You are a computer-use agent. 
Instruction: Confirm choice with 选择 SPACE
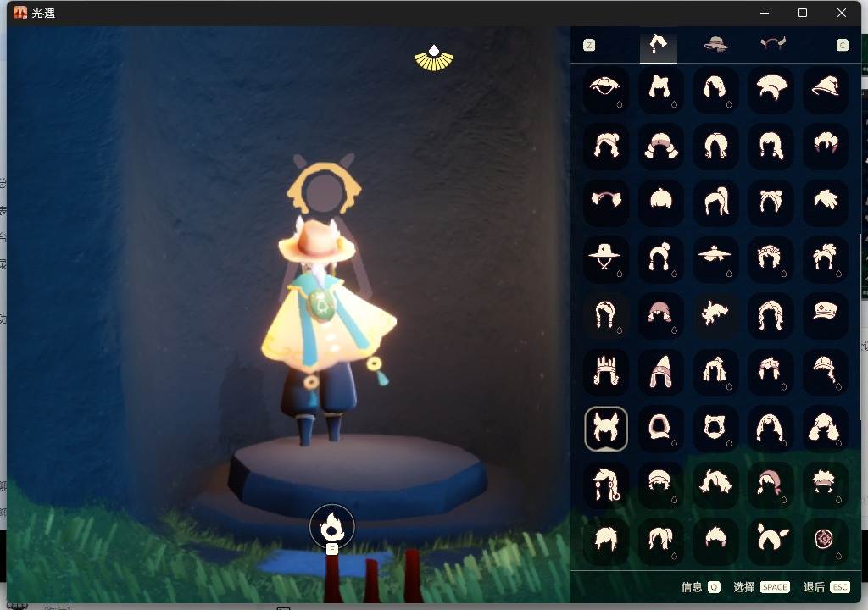coord(761,587)
